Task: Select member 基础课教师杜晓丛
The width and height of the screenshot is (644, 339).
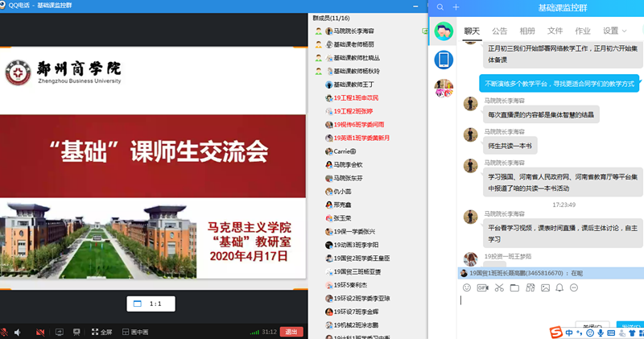Action: pyautogui.click(x=357, y=58)
